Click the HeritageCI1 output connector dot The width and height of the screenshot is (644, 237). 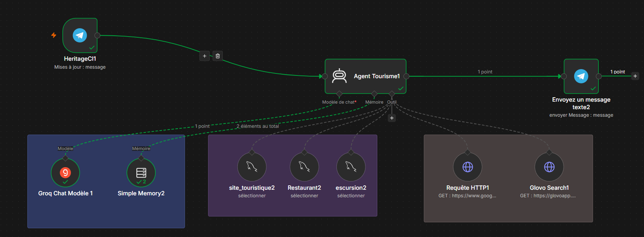pos(97,35)
